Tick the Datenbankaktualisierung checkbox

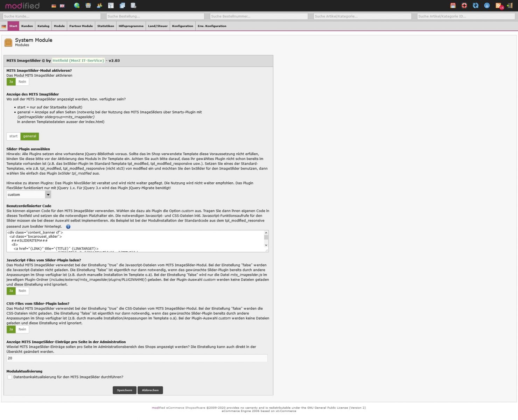(10, 377)
